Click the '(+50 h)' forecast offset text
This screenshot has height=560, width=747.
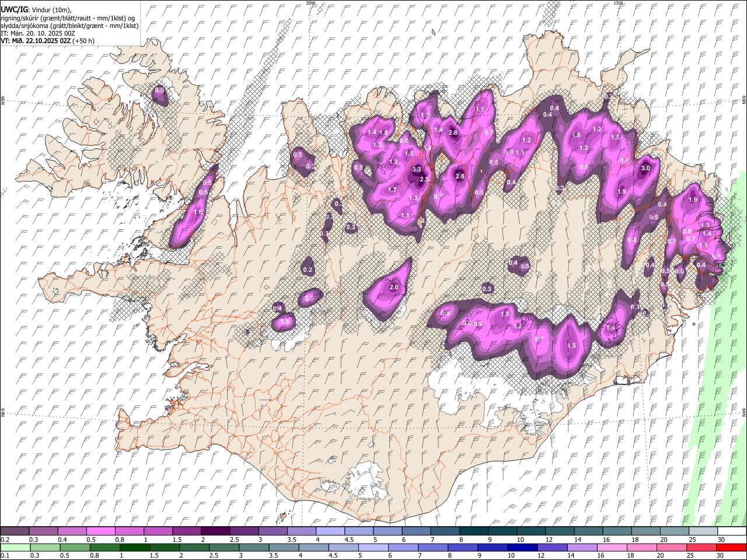pos(83,41)
